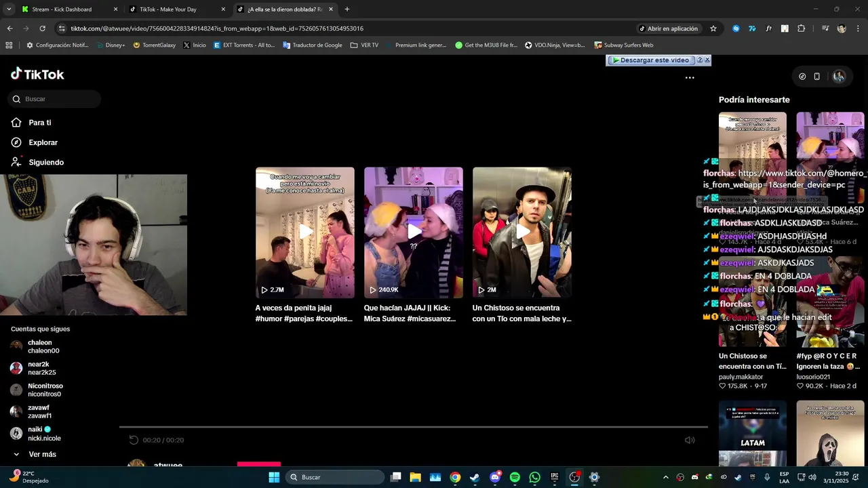The height and width of the screenshot is (488, 868).
Task: Click the get-app phone icon
Action: pos(817,77)
